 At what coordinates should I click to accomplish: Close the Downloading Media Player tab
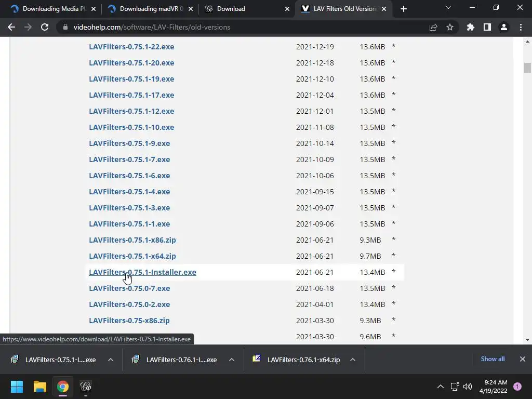94,9
